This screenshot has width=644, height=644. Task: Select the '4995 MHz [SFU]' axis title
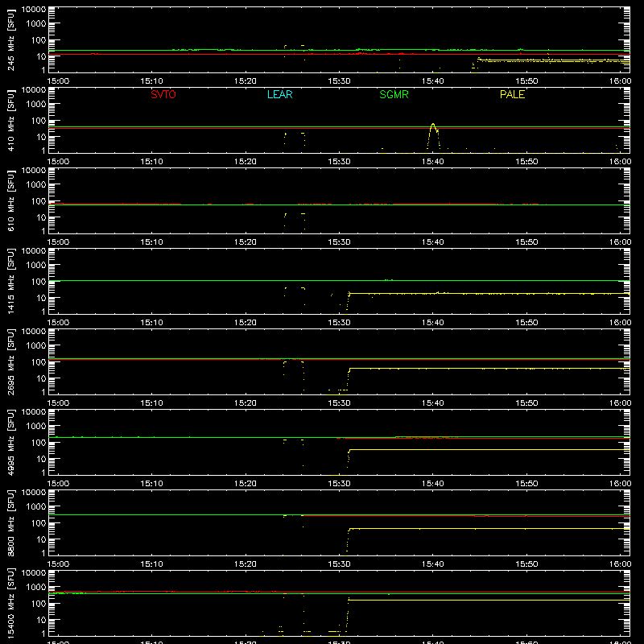(x=11, y=442)
